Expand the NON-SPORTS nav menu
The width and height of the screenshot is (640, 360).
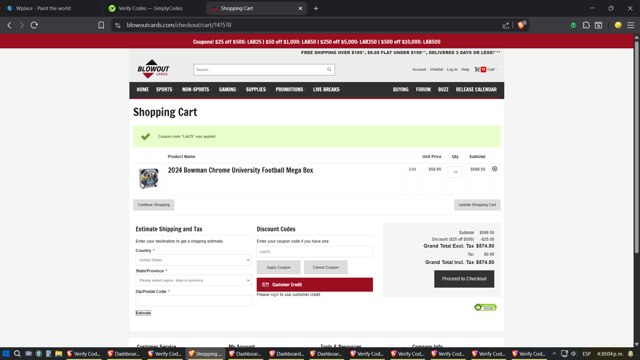[x=196, y=89]
